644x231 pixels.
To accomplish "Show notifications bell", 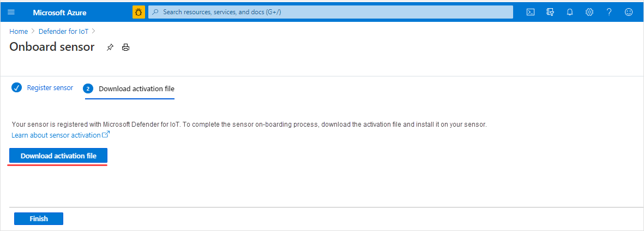I will [x=570, y=12].
